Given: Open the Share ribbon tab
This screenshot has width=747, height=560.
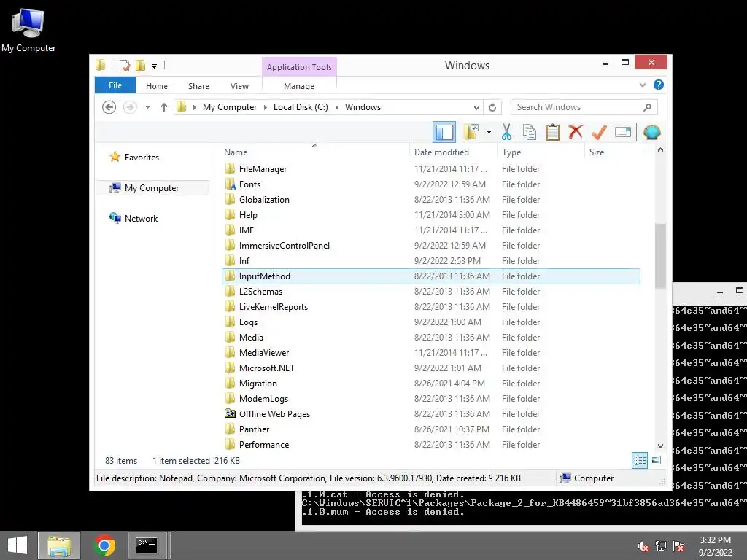Looking at the screenshot, I should (x=198, y=86).
